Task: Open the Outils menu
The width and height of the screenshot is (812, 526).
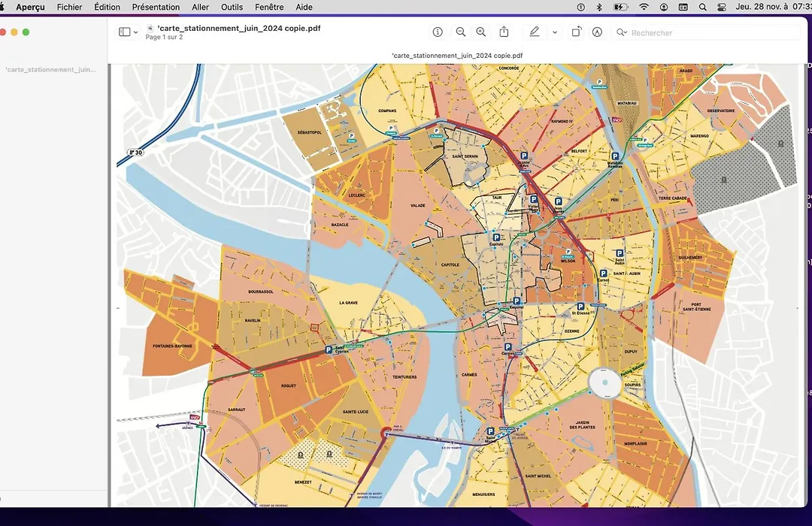Action: (232, 8)
